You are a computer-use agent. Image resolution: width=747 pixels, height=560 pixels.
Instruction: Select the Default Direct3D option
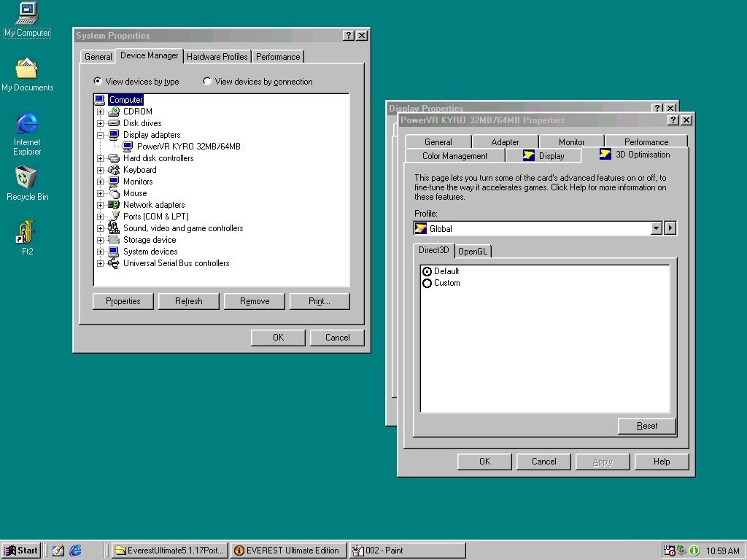pos(440,271)
